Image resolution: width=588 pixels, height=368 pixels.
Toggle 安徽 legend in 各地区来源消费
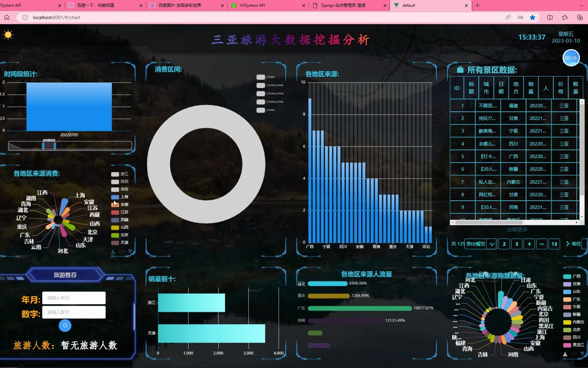(120, 204)
